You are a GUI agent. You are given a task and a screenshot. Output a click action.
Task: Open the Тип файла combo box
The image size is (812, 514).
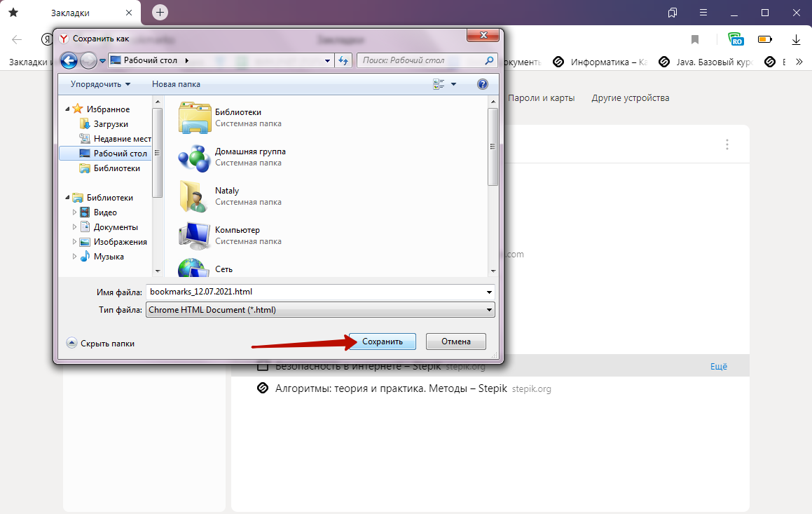tap(320, 310)
